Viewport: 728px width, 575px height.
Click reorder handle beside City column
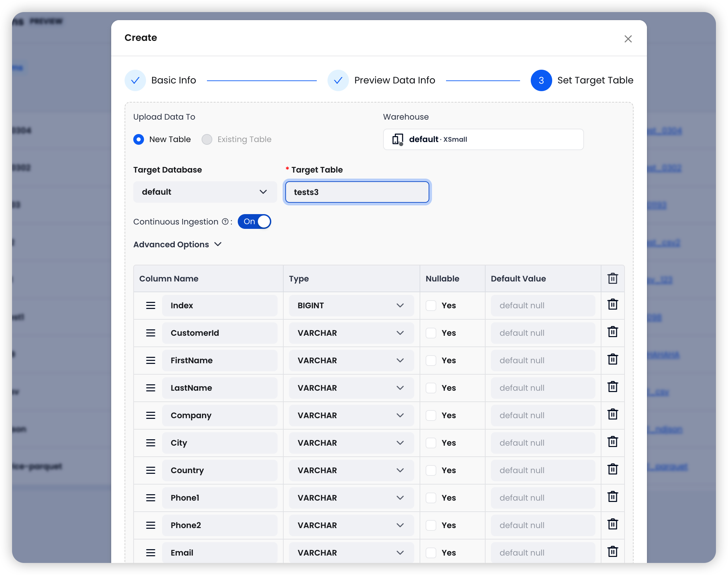tap(150, 443)
